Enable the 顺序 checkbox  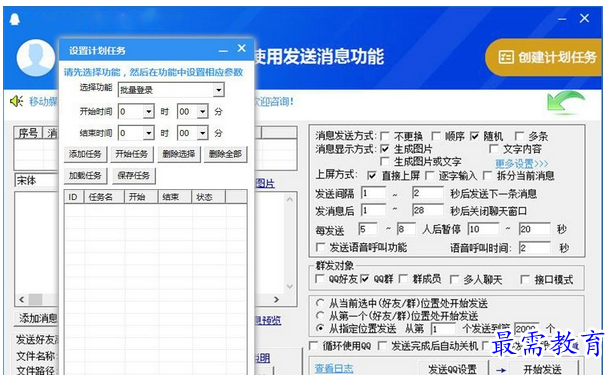(436, 136)
